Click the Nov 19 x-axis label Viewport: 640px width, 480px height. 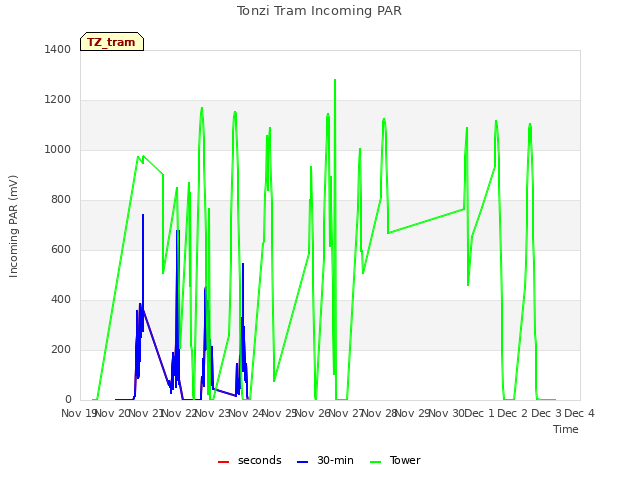click(79, 413)
